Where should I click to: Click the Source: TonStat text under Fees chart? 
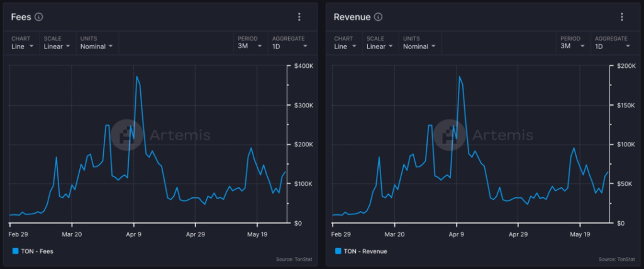pyautogui.click(x=294, y=259)
